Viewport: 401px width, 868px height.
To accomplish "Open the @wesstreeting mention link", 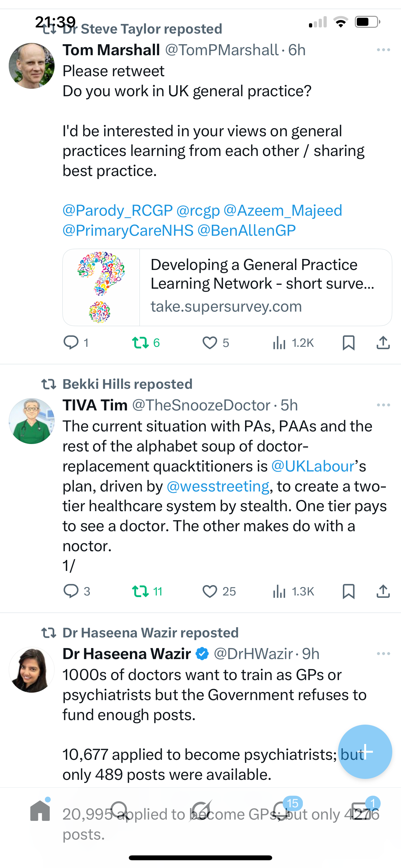I will click(218, 486).
